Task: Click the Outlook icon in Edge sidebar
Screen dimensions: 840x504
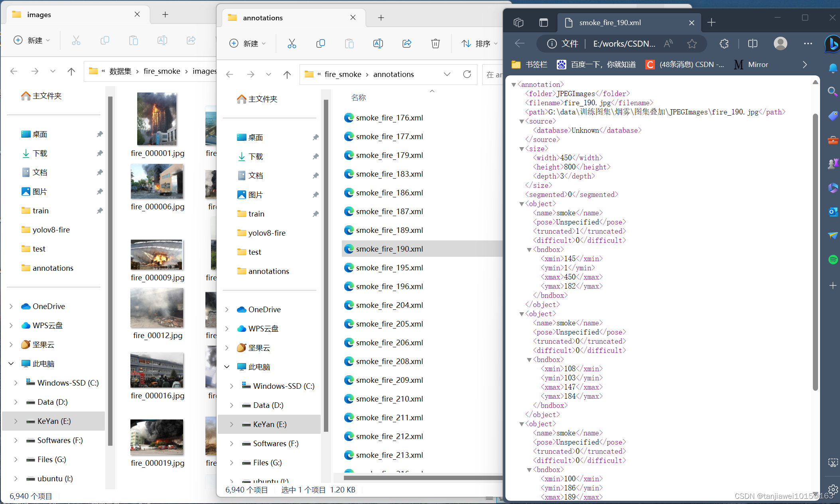Action: [833, 212]
